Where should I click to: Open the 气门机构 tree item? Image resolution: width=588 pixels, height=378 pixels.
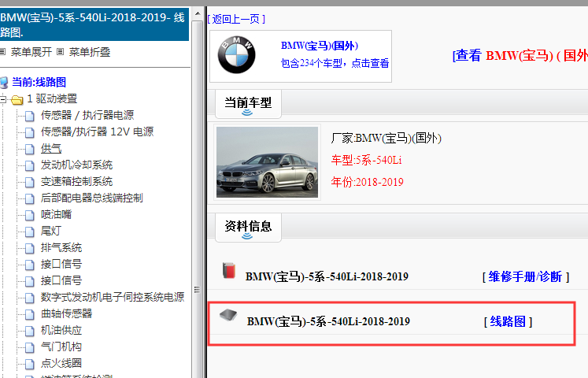[x=61, y=346]
